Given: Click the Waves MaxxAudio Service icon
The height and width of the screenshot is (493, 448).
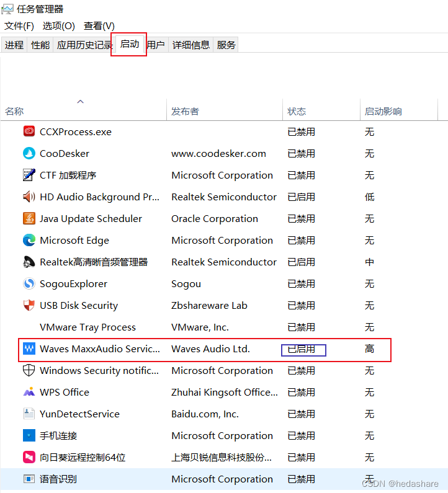Looking at the screenshot, I should click(29, 349).
